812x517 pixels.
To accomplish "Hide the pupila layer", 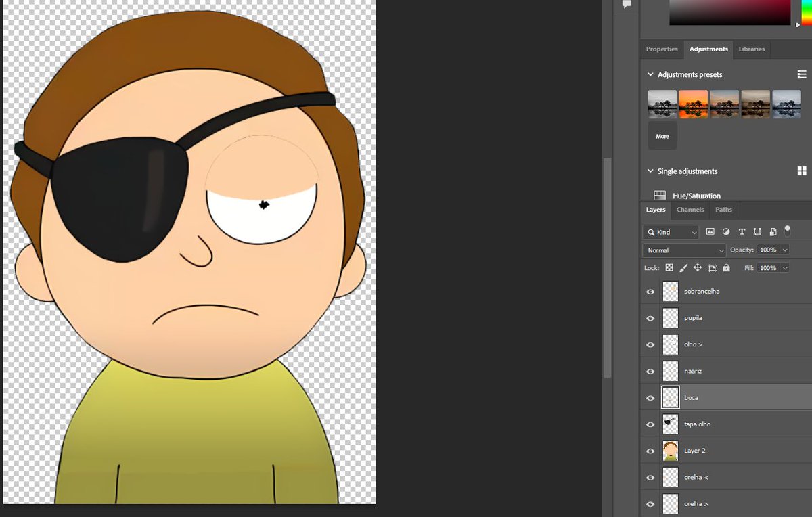I will pos(650,318).
